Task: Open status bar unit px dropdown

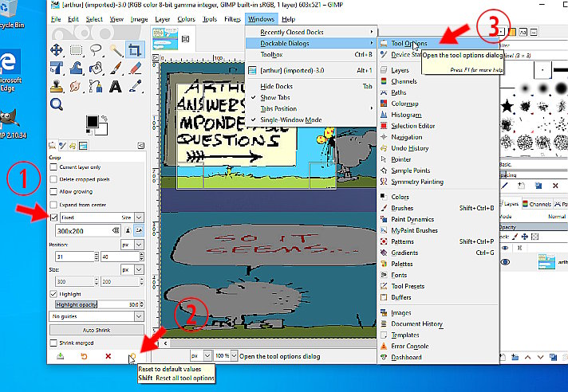Action: (207, 356)
